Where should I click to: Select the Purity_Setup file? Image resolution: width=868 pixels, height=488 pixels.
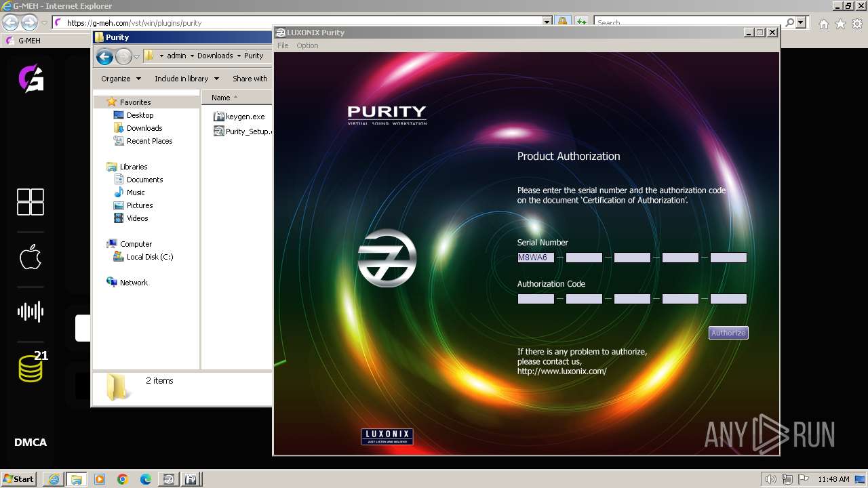coord(243,131)
